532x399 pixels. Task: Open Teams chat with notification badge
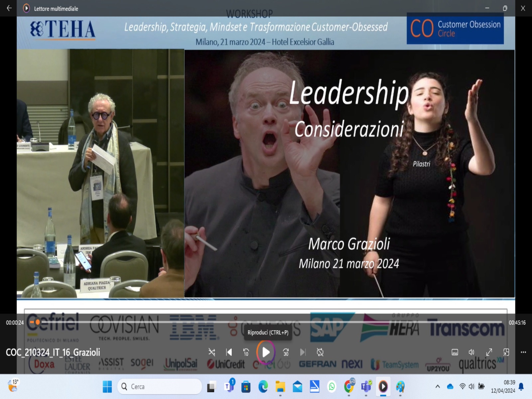pos(229,386)
